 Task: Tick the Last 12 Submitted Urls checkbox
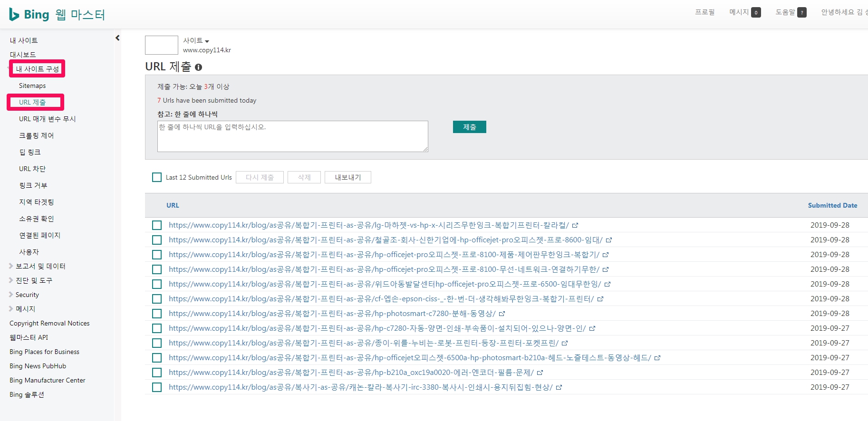tap(157, 177)
